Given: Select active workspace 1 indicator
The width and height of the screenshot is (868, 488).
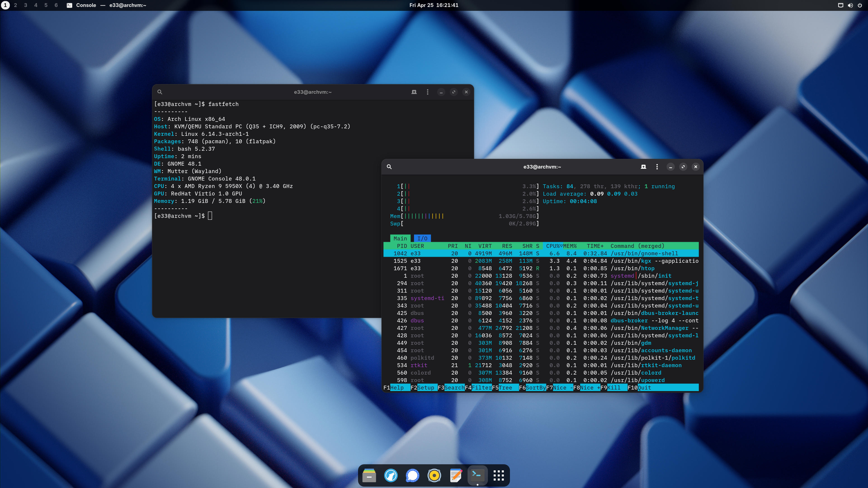Looking at the screenshot, I should [5, 5].
